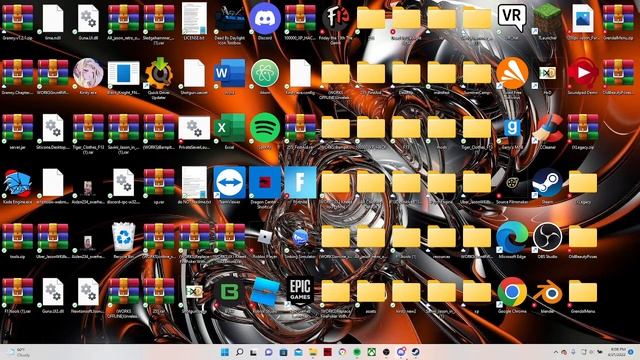Open the mindfest folder
Image resolution: width=640 pixels, height=360 pixels.
pyautogui.click(x=441, y=74)
